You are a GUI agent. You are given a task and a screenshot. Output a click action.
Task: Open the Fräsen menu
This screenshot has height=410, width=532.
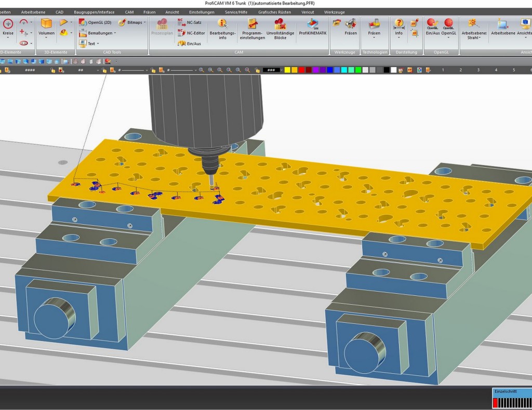149,12
